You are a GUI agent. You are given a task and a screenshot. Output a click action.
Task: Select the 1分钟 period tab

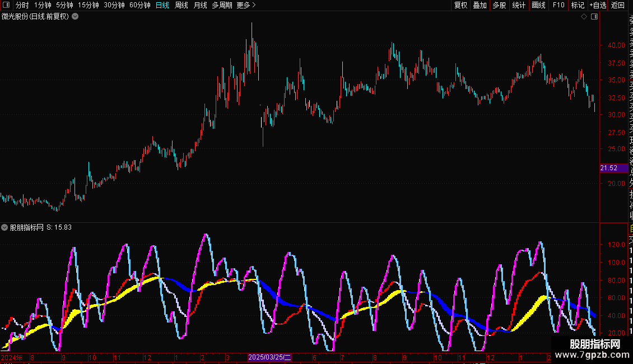coord(43,5)
